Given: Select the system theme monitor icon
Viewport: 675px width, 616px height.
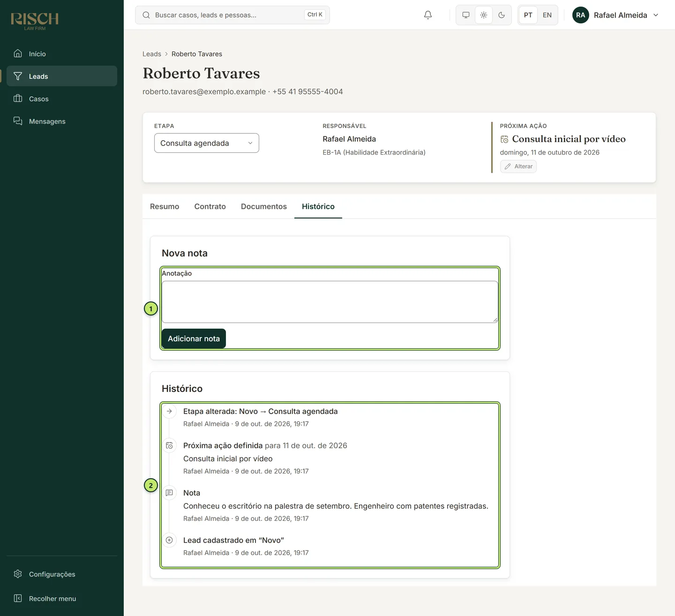Looking at the screenshot, I should pyautogui.click(x=466, y=15).
